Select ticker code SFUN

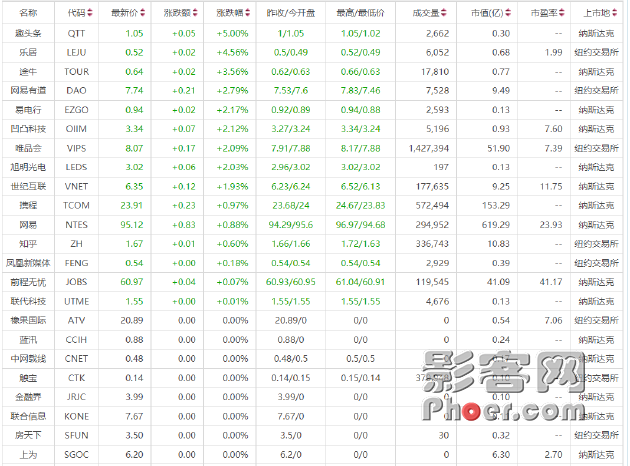click(76, 435)
